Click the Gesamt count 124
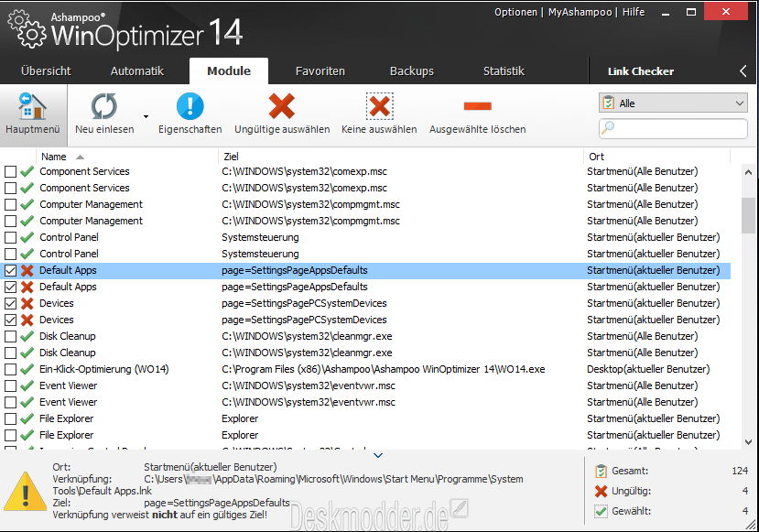 click(740, 471)
